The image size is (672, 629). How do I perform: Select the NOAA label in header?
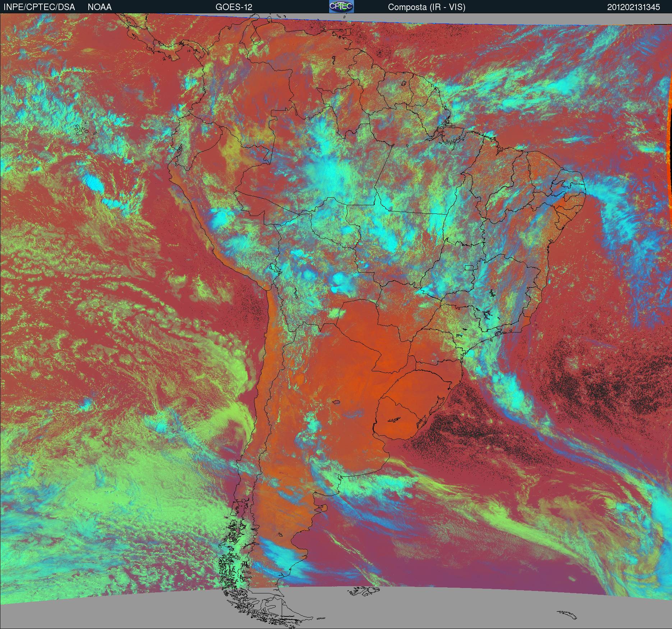(x=100, y=7)
